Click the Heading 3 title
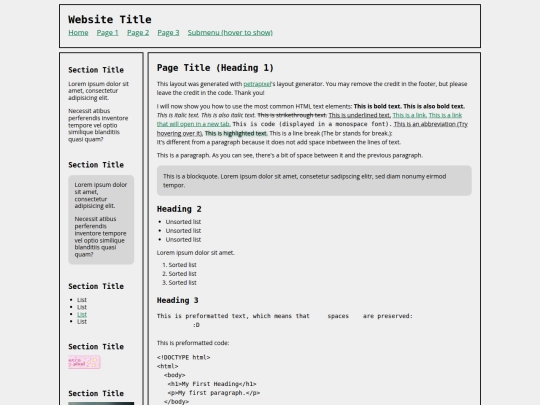 177,300
